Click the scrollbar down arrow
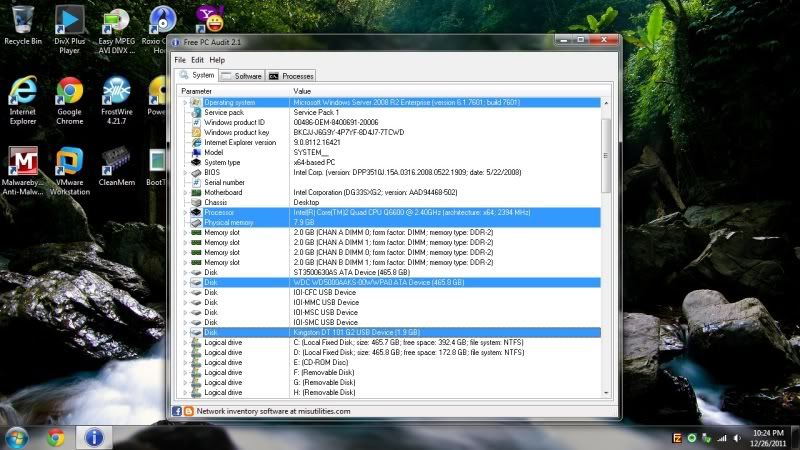This screenshot has height=450, width=800. (x=606, y=393)
